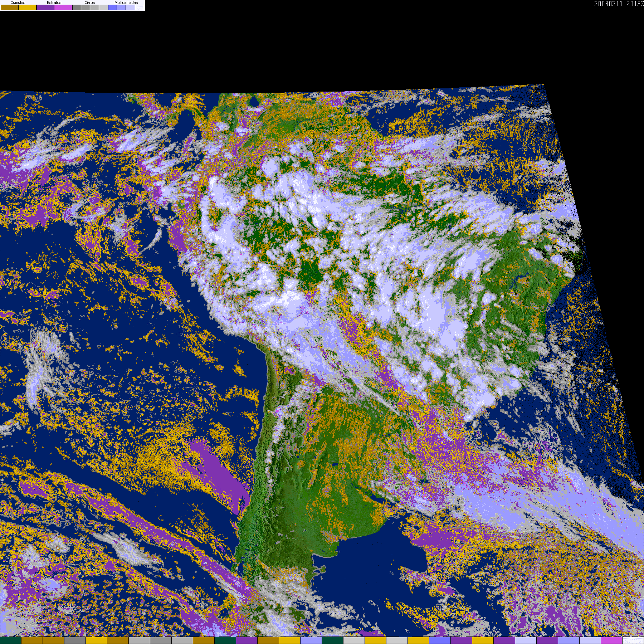Click the first dark green bottom-strip cell
644x644 pixels.
[x=11, y=640]
